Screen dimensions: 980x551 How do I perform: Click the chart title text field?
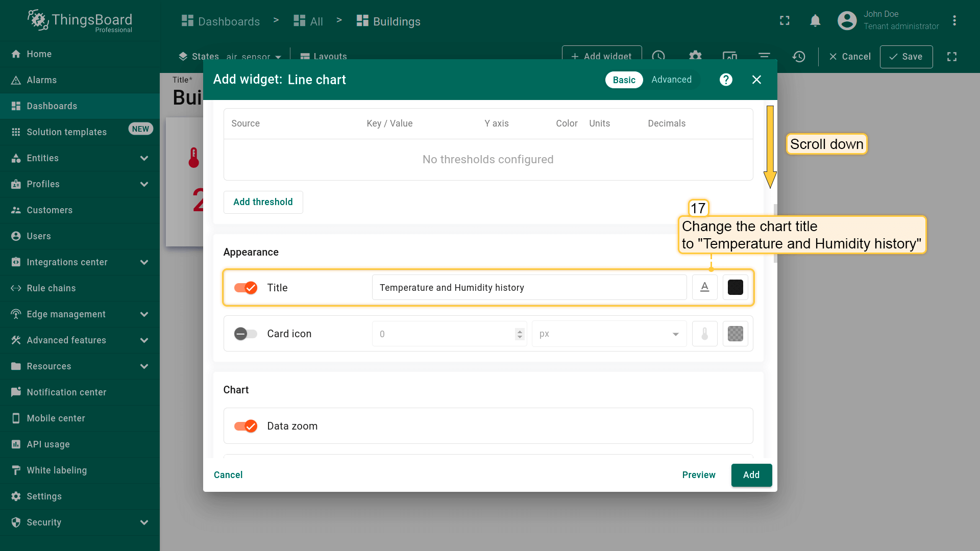[529, 288]
